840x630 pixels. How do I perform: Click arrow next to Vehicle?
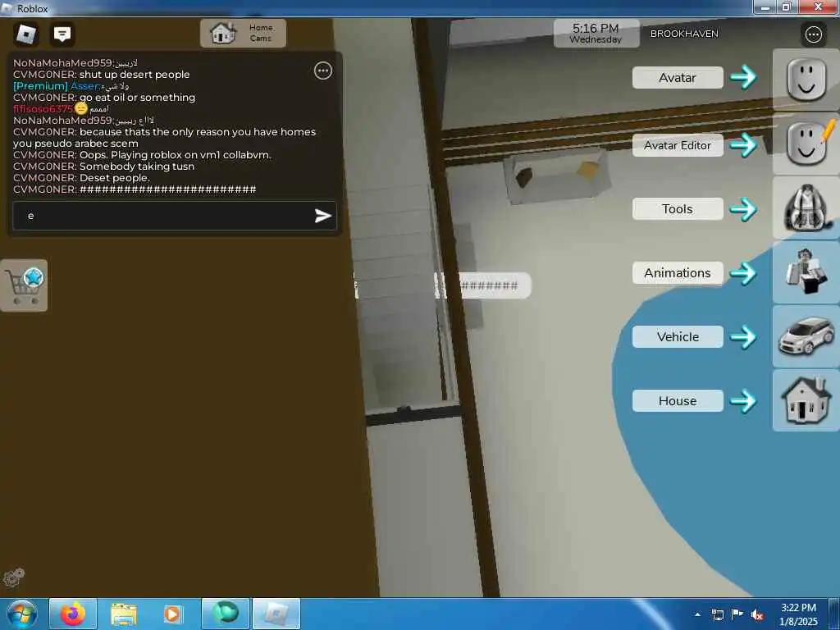(x=743, y=337)
